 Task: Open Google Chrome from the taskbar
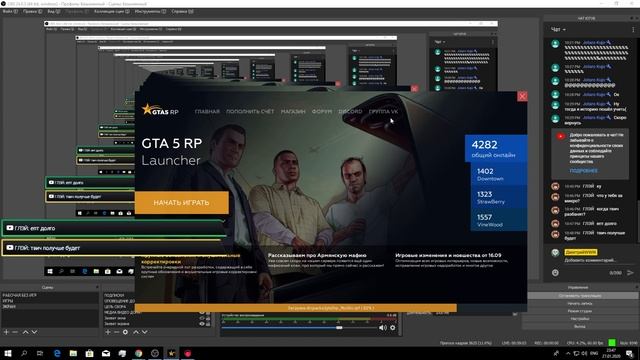pyautogui.click(x=139, y=353)
